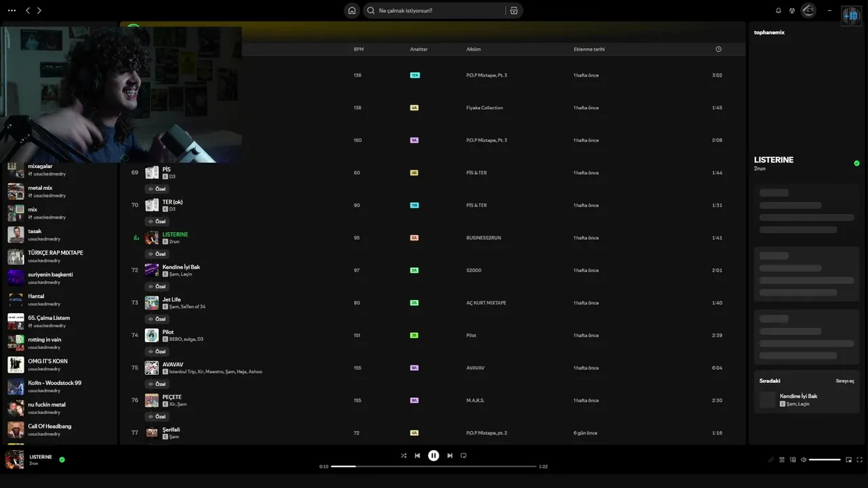Toggle repeat mode
Screen dimensions: 868x488
click(464, 455)
